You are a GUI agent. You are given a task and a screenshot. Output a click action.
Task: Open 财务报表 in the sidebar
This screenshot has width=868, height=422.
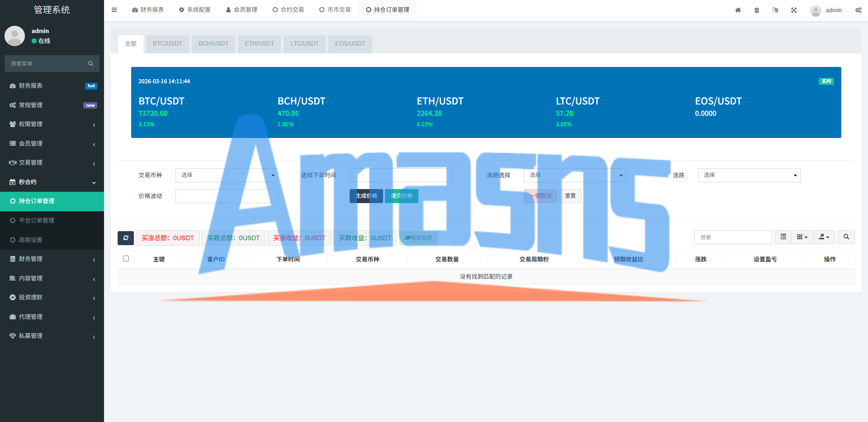tap(52, 85)
